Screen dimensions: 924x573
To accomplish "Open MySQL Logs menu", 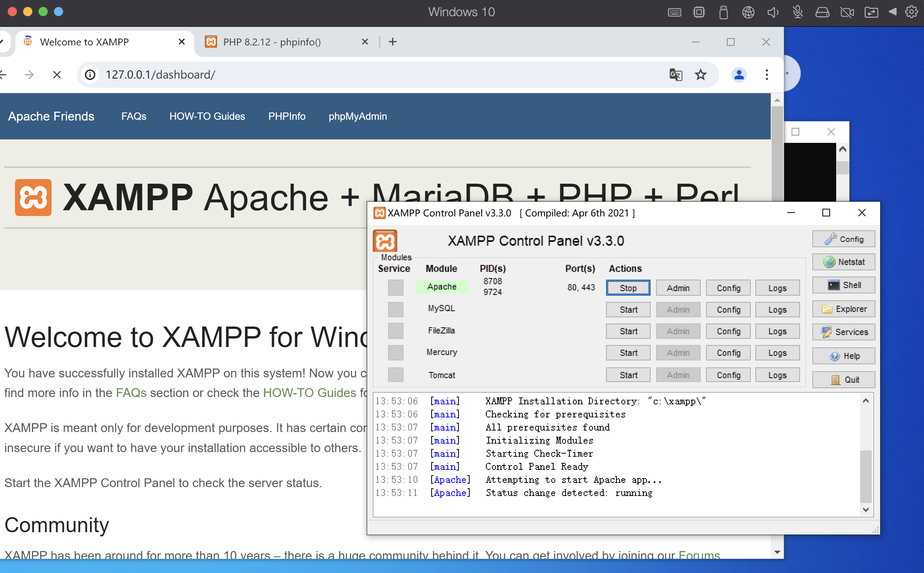I will 777,310.
